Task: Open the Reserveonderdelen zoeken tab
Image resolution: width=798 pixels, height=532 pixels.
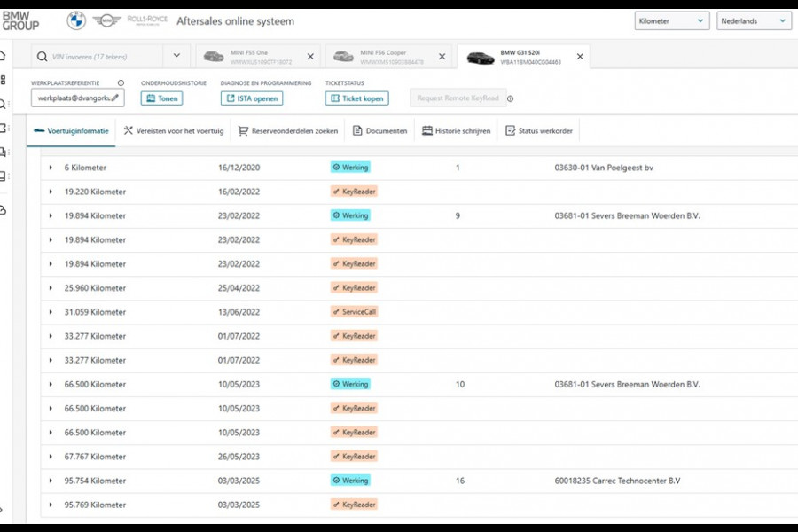Action: [x=288, y=131]
